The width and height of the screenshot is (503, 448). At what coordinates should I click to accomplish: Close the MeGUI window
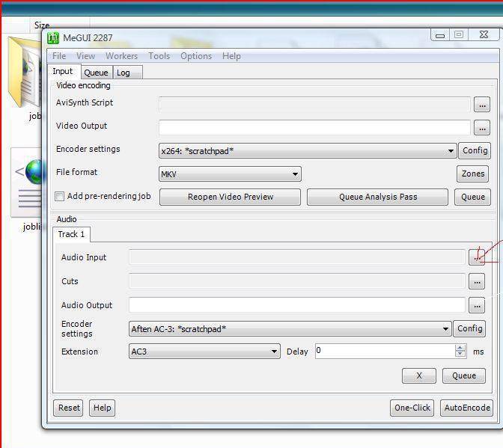(484, 34)
